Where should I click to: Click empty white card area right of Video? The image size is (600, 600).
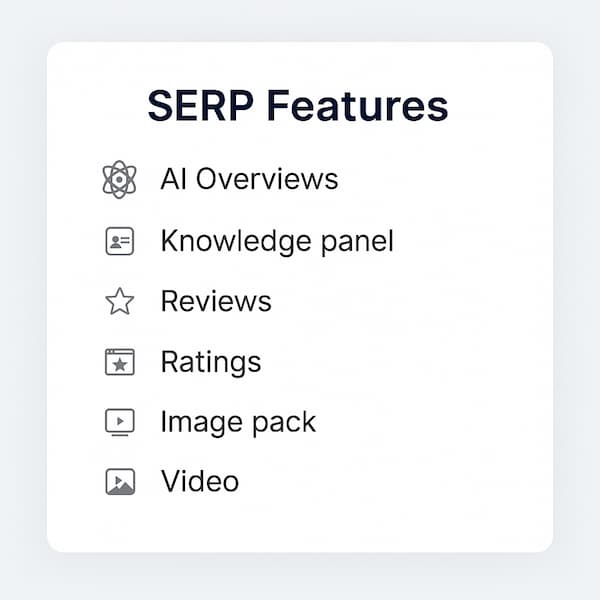400,482
